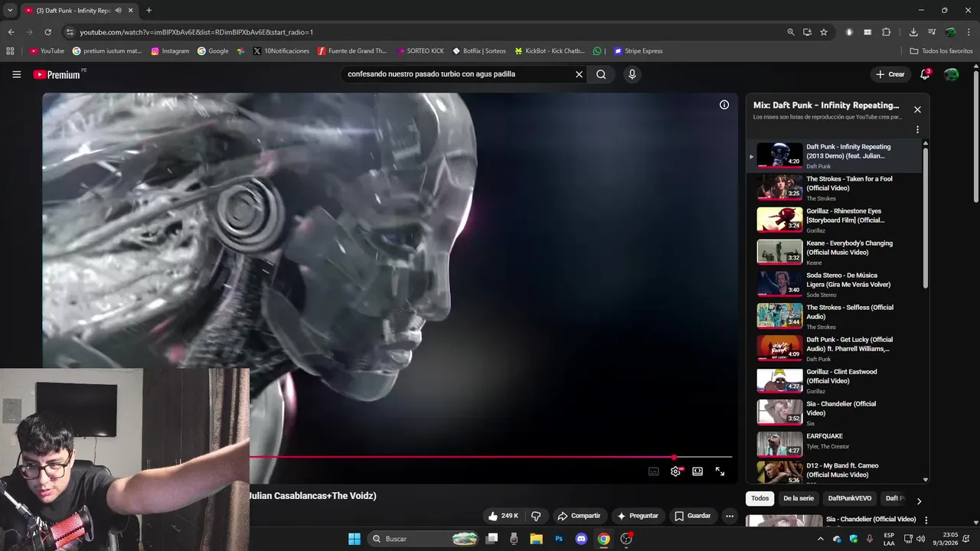The height and width of the screenshot is (551, 980).
Task: Run the search with the magnifier button
Action: coord(601,74)
